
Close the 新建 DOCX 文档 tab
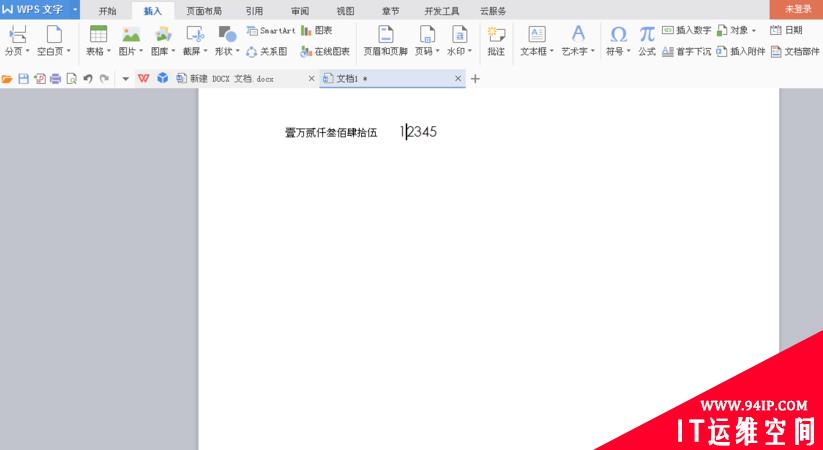coord(311,79)
